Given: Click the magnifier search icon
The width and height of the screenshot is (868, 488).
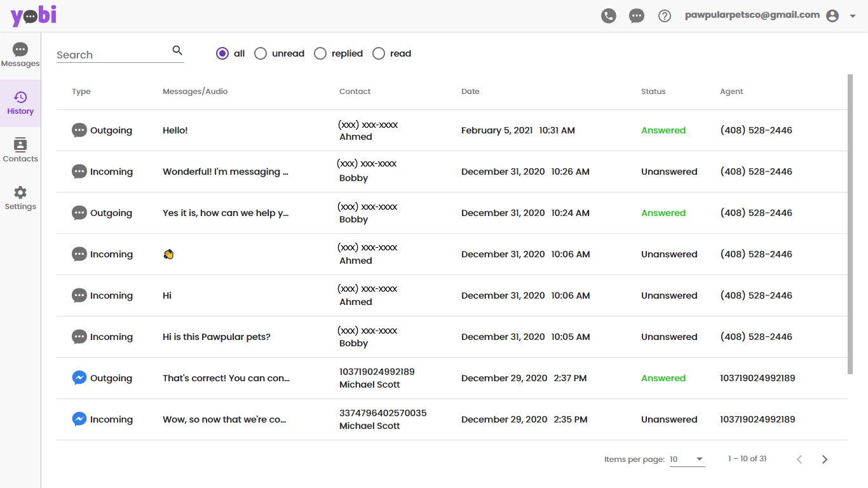Looking at the screenshot, I should [x=177, y=51].
